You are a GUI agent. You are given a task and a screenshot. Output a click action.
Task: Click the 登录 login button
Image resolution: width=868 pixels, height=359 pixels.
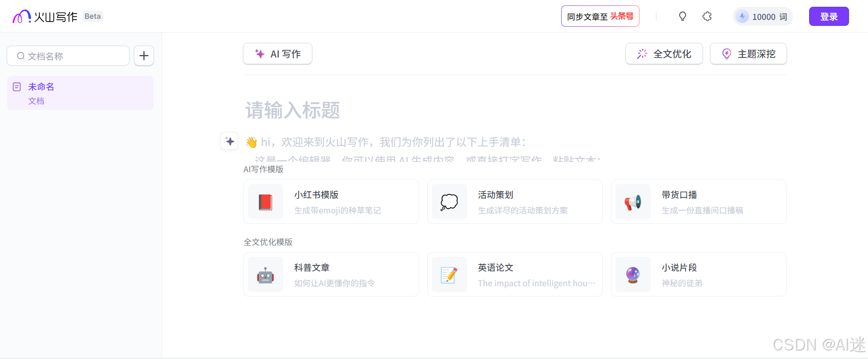(x=829, y=16)
